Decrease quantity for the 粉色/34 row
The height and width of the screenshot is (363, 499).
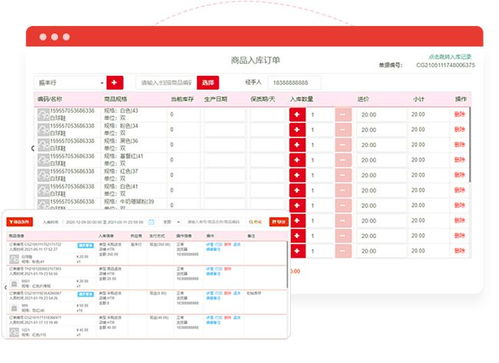[343, 130]
